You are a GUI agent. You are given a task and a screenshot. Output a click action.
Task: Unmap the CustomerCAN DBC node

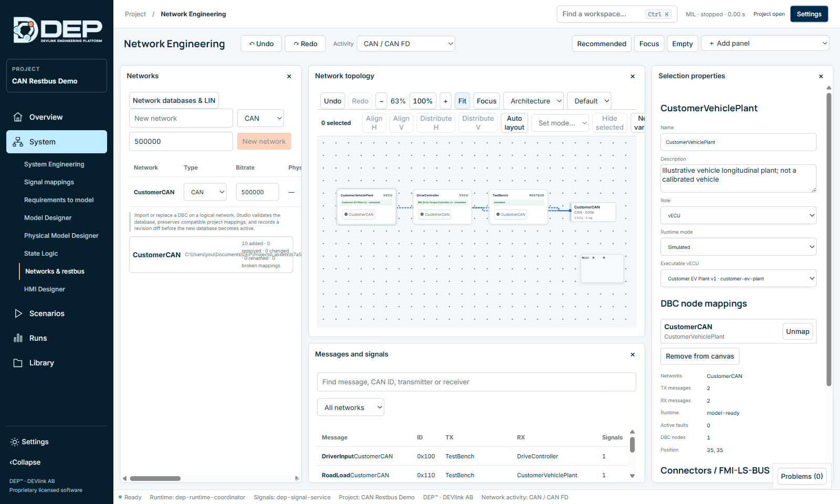coord(797,331)
